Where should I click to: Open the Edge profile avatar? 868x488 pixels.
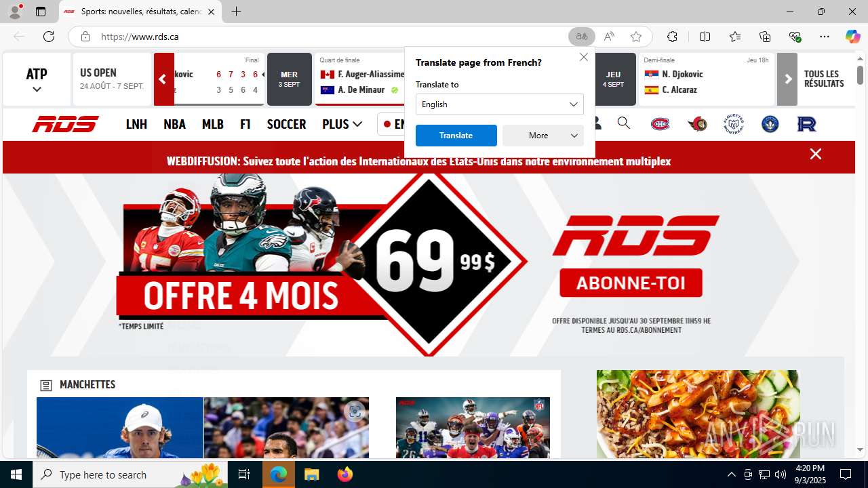click(x=14, y=12)
